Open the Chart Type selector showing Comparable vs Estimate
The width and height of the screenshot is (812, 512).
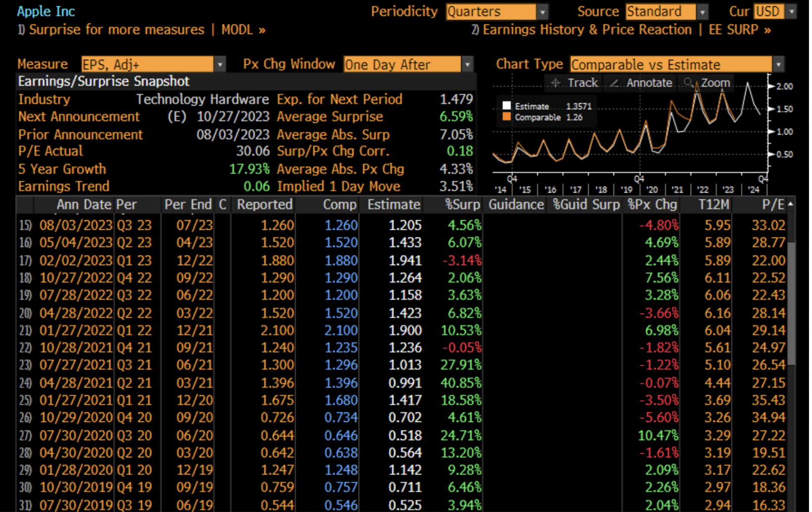668,64
